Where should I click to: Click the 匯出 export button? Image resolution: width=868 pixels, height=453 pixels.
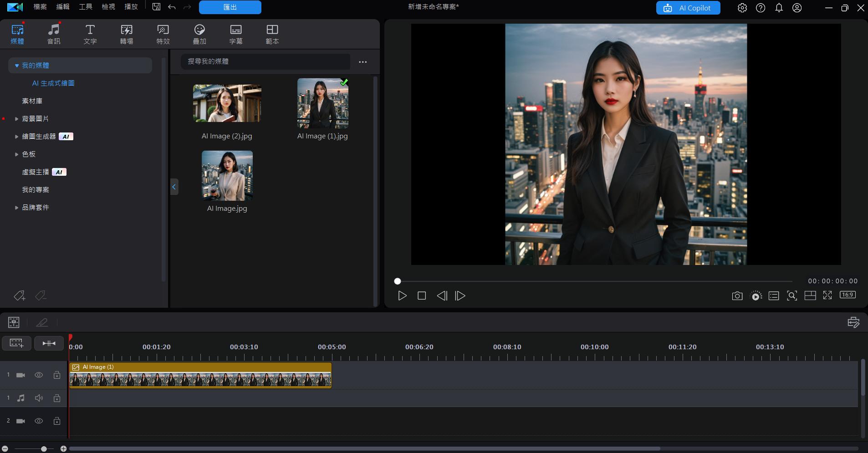230,7
